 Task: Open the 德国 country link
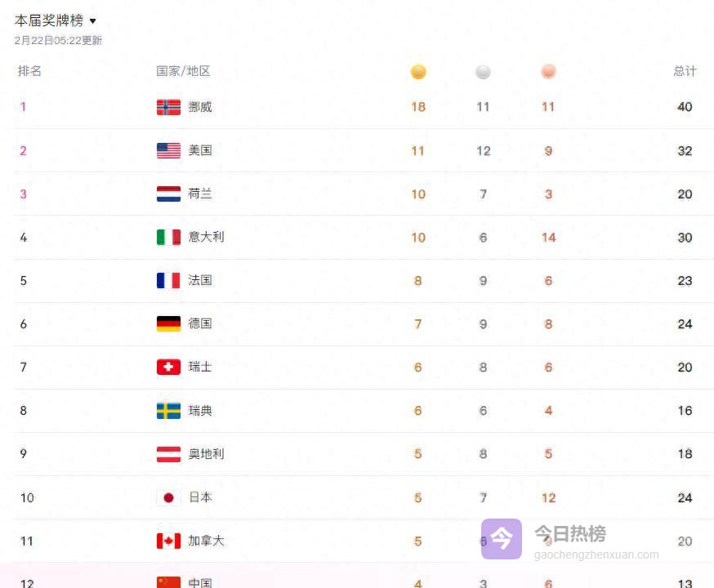(x=200, y=323)
